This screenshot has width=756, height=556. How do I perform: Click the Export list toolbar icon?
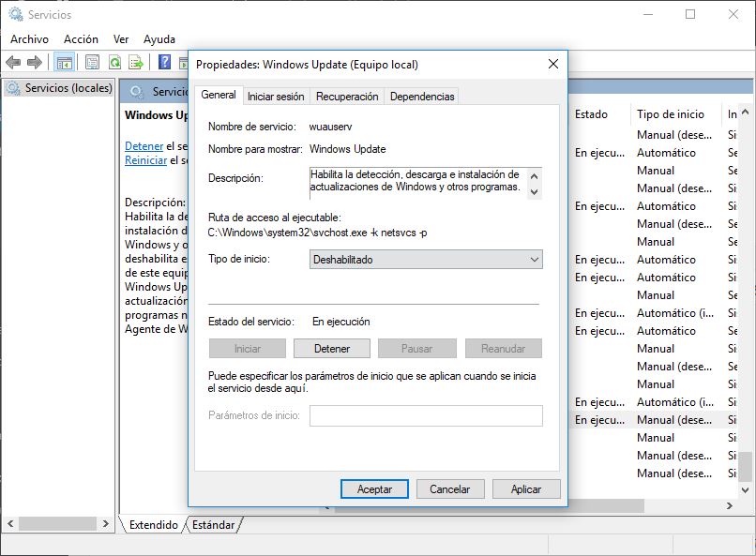click(136, 63)
